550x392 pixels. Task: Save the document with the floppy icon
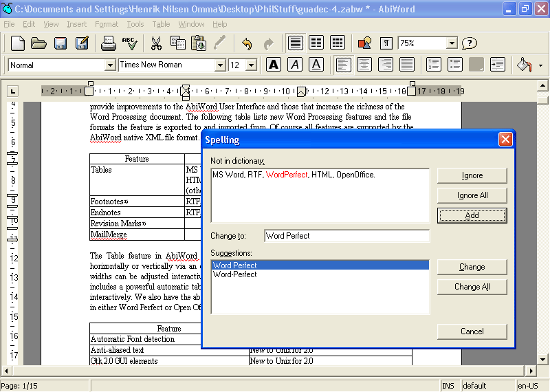(60, 43)
